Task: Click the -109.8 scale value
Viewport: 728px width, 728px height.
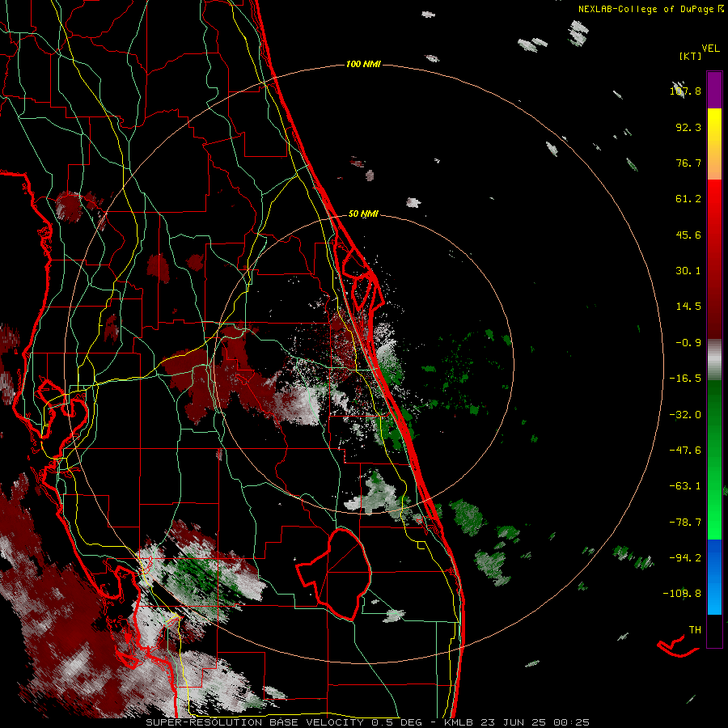Action: pos(683,594)
